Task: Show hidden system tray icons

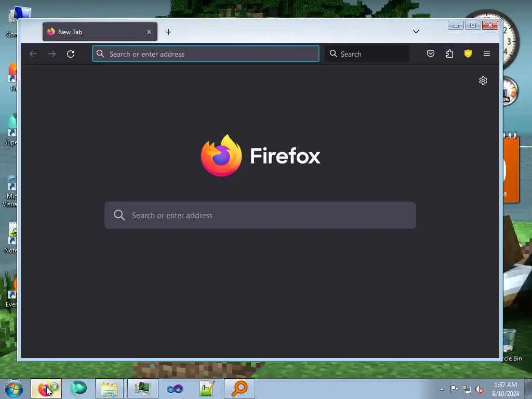Action: [442, 389]
